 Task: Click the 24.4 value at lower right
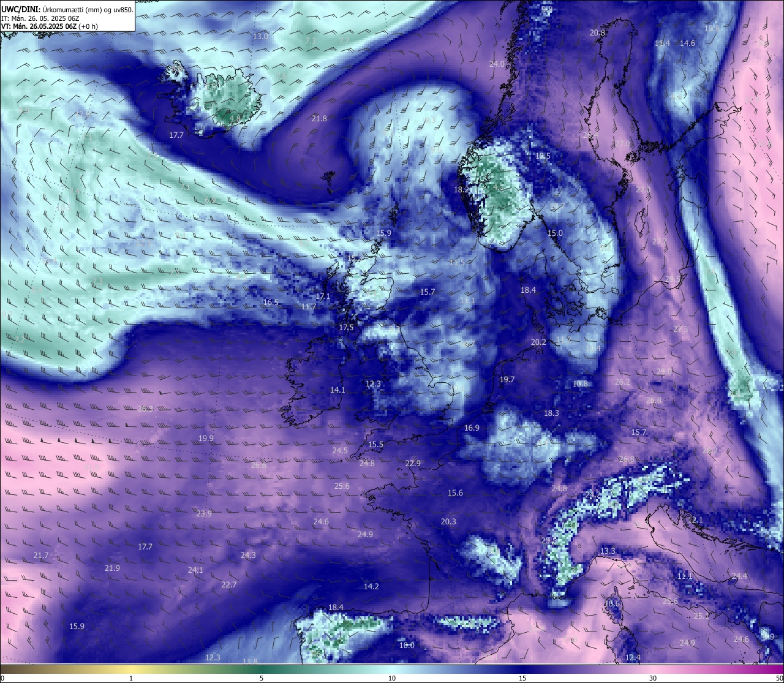[x=739, y=576]
